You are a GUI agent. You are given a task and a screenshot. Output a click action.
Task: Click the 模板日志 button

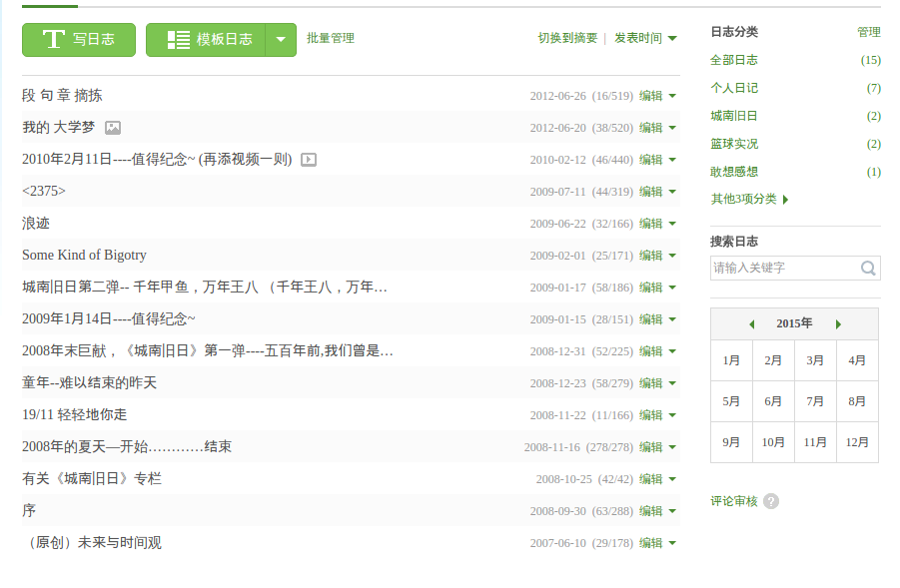(206, 40)
